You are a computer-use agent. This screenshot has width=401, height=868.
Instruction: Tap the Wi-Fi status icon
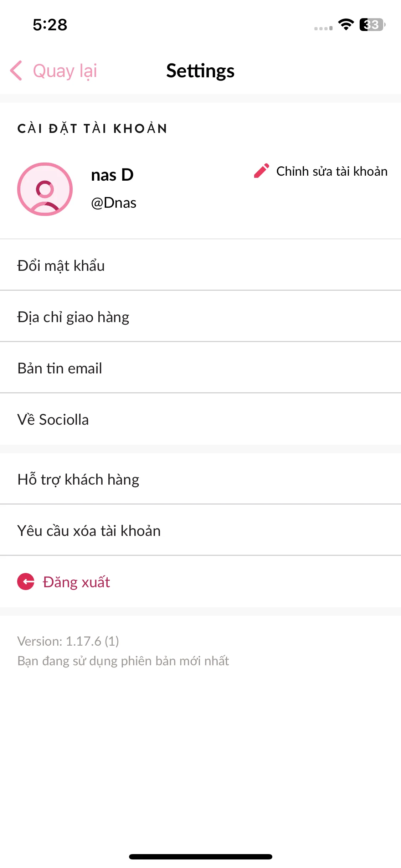tap(346, 24)
